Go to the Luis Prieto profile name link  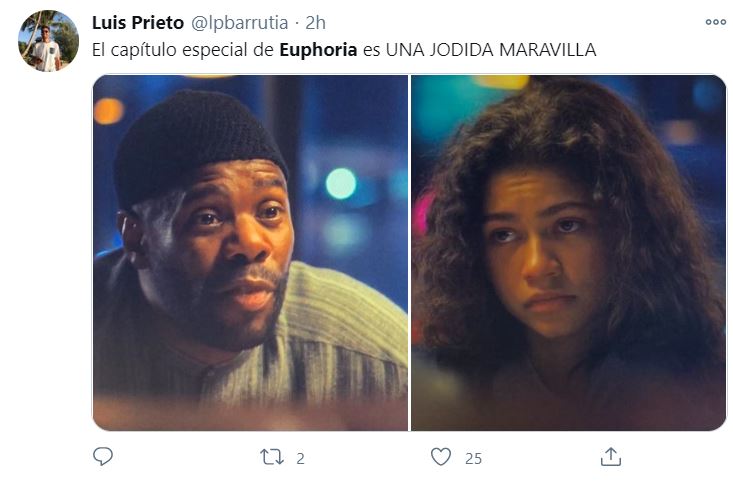(x=138, y=22)
